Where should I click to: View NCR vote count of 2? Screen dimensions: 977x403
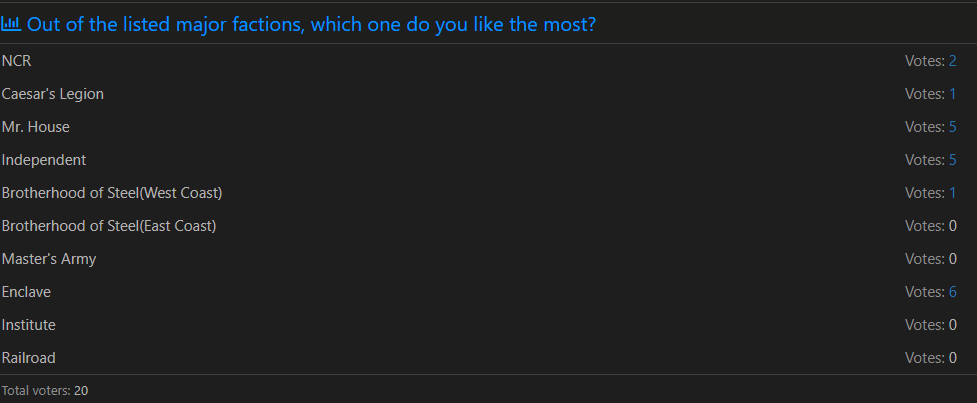point(952,61)
